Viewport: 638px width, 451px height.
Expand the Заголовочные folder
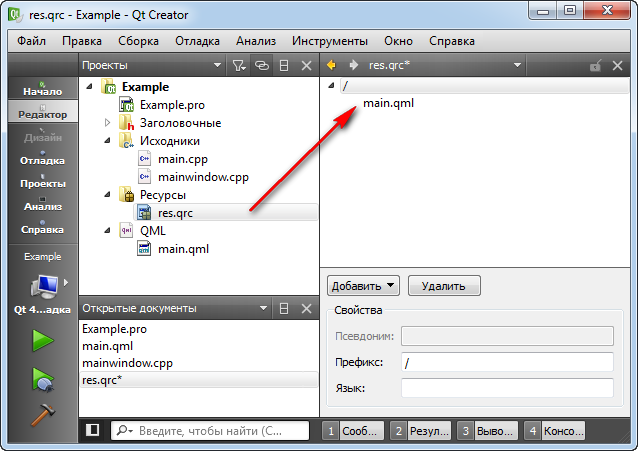107,123
